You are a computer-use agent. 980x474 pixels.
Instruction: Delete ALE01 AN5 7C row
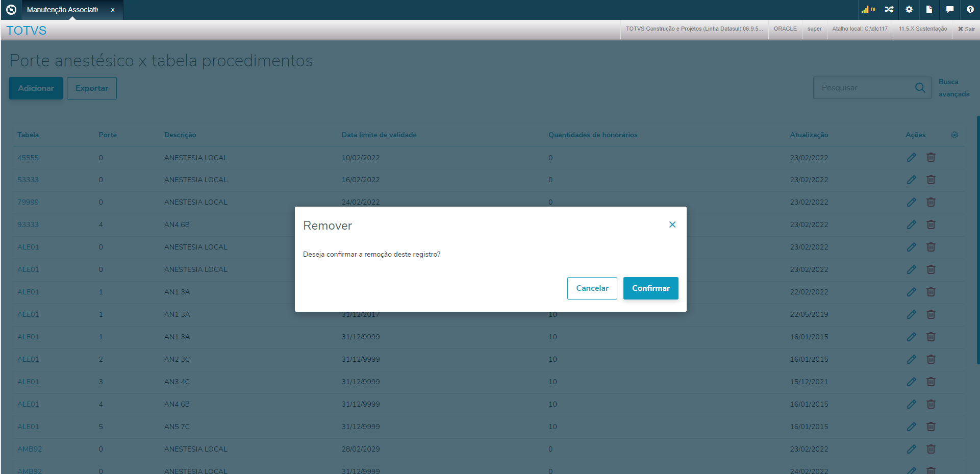click(931, 427)
